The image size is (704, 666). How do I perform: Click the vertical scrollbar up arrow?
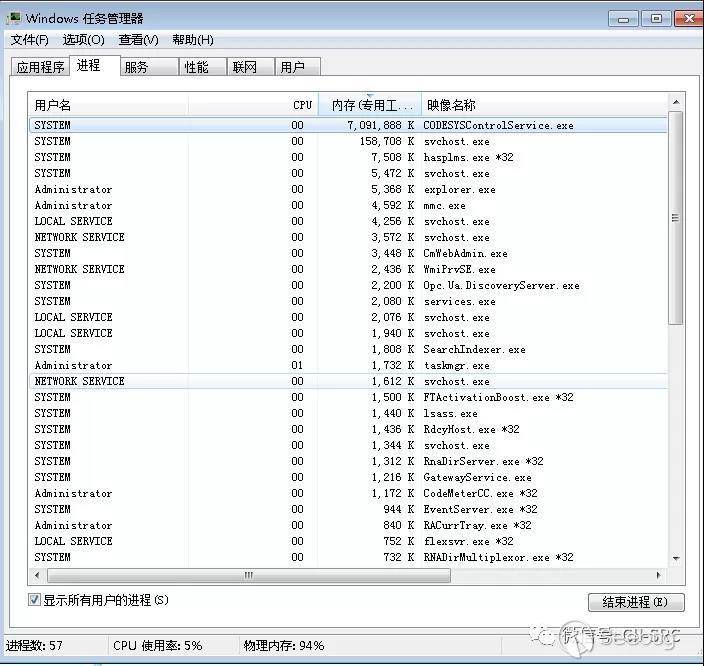(x=676, y=102)
